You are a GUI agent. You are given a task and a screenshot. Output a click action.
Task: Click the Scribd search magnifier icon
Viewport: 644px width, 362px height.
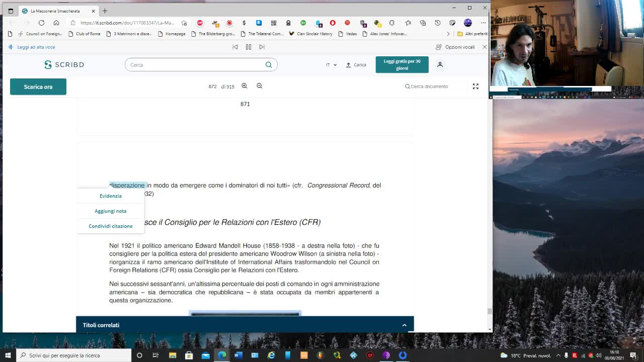point(269,65)
